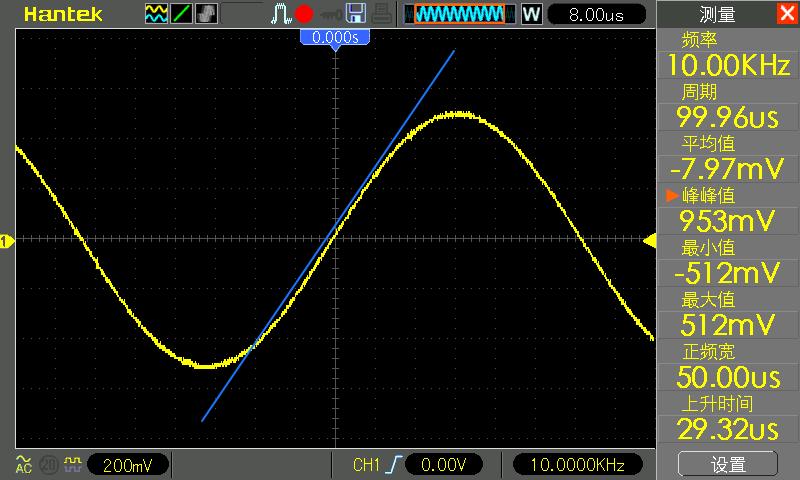Close the 测量 measurement panel
Image resolution: width=800 pixels, height=480 pixels.
click(787, 13)
